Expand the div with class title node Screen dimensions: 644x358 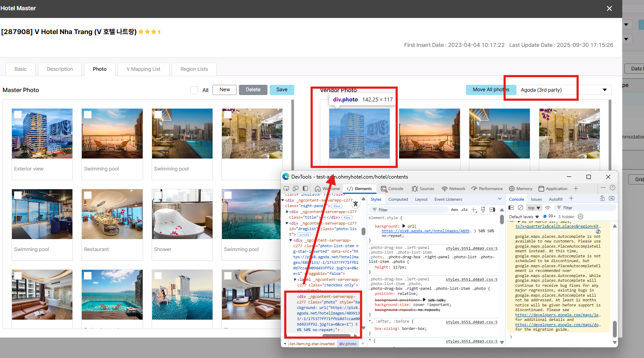pyautogui.click(x=287, y=211)
